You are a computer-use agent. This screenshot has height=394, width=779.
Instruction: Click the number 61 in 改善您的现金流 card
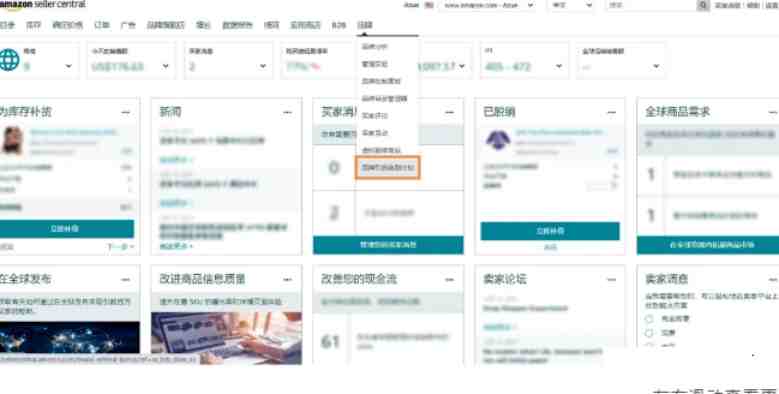coord(330,342)
